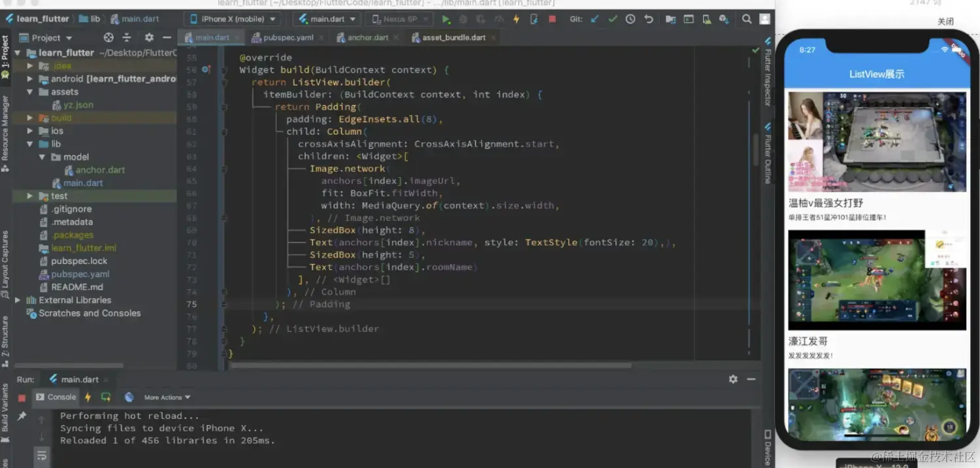Click the Attach debugger phone icon in toolbar
This screenshot has height=468, width=980.
coord(534,20)
